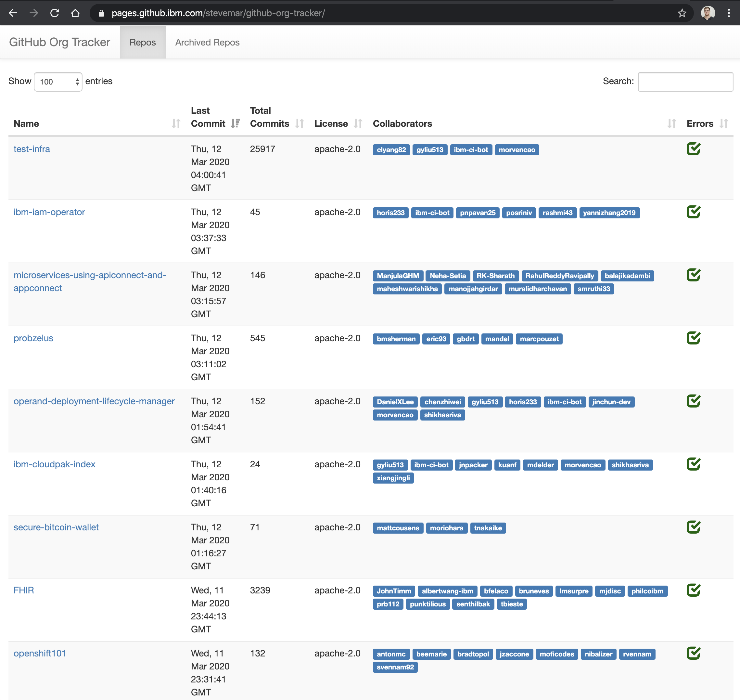This screenshot has width=740, height=700.
Task: Click the green check for openshift101
Action: pos(693,653)
